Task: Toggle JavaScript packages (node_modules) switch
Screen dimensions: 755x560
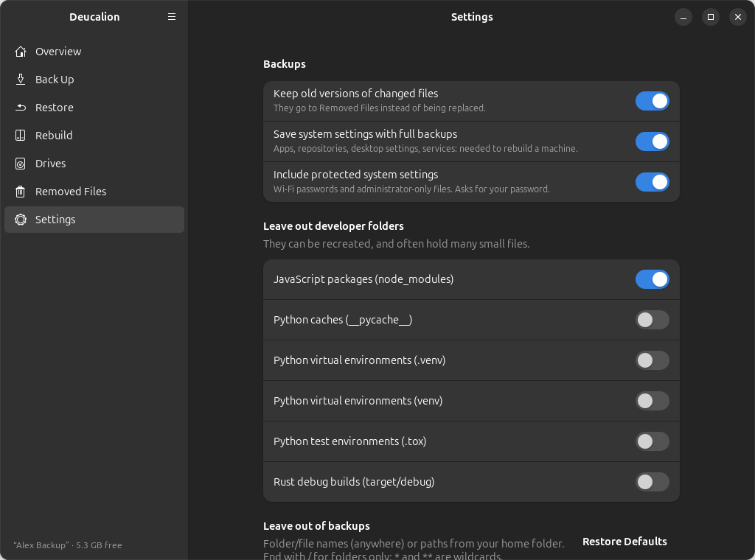Action: point(652,279)
